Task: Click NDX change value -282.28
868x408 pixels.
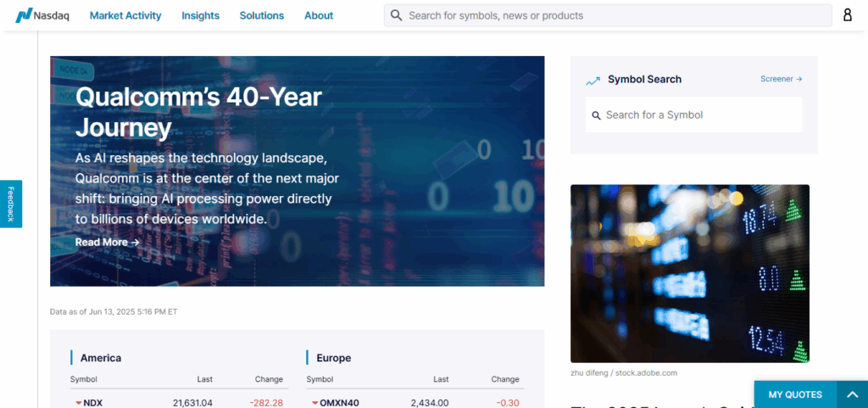Action: pos(266,403)
